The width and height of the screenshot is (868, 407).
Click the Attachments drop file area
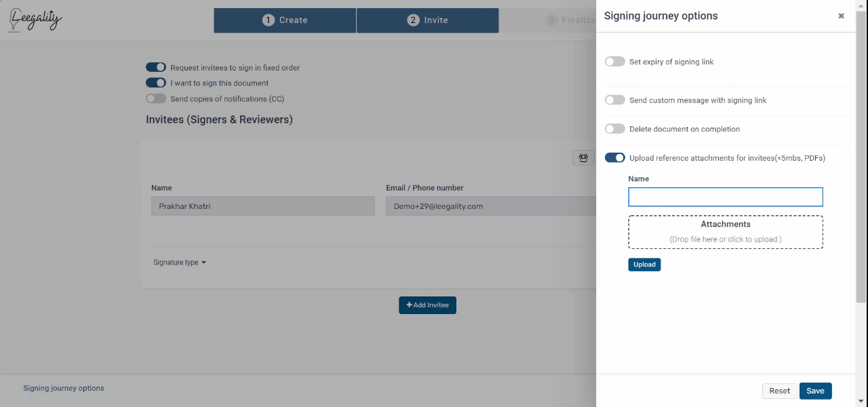[726, 232]
